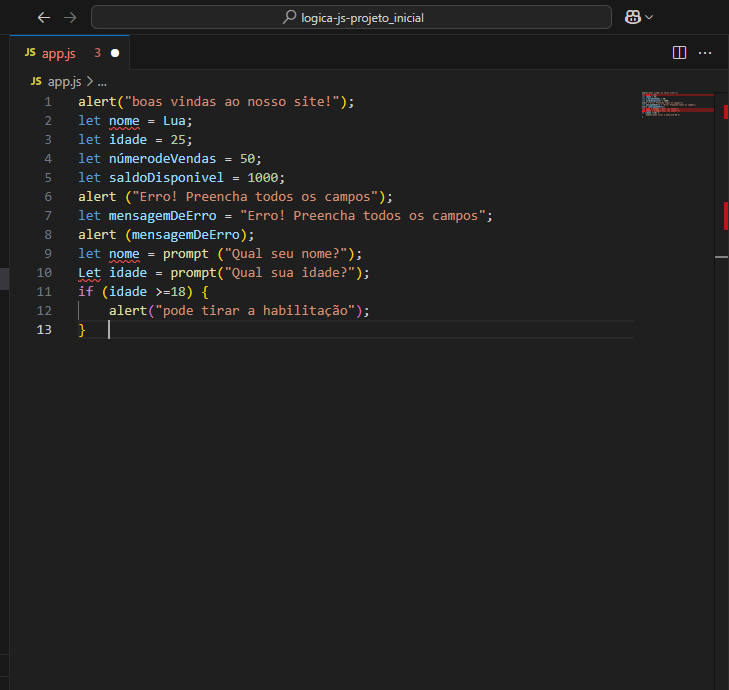Viewport: 729px width, 690px height.
Task: Go back with the left arrow icon
Action: click(44, 18)
